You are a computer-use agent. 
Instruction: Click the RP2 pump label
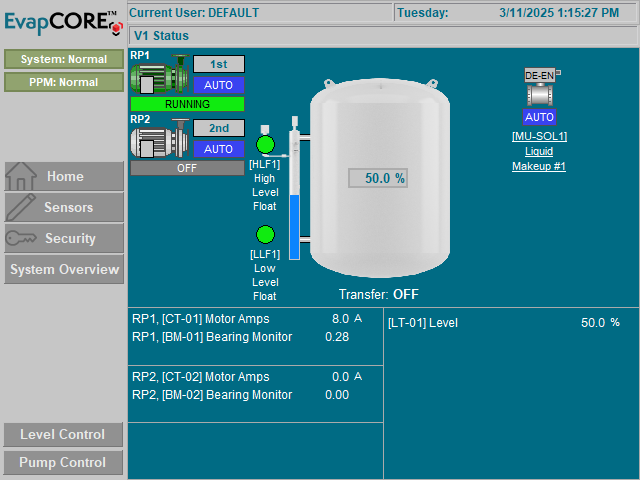(140, 119)
